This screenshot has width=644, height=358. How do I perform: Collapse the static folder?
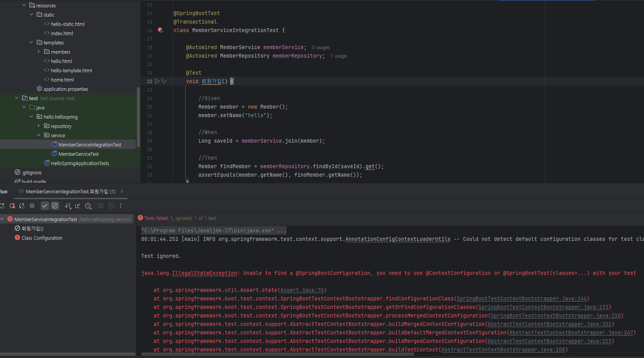coord(31,15)
